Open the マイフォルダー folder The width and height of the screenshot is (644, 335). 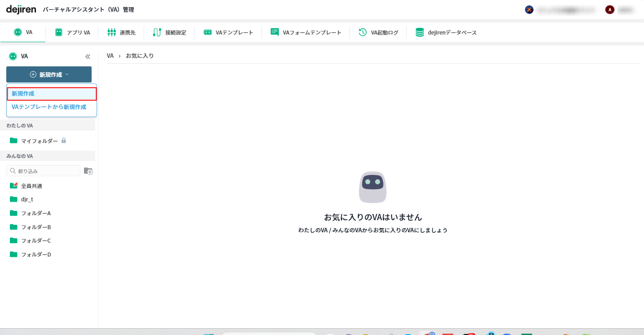point(39,141)
